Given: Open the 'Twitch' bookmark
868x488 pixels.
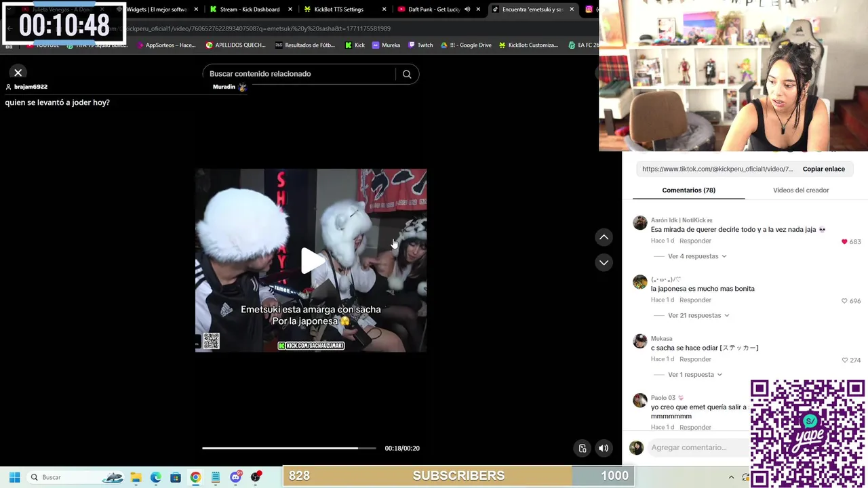Looking at the screenshot, I should point(420,45).
